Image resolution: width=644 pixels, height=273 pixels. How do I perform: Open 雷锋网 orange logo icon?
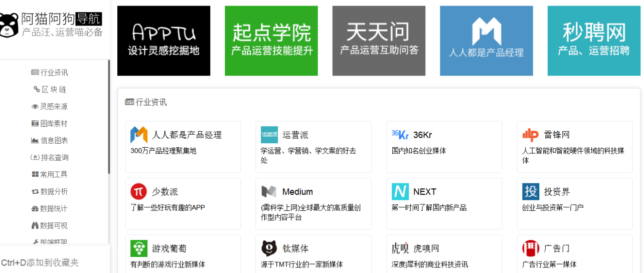[x=531, y=135]
